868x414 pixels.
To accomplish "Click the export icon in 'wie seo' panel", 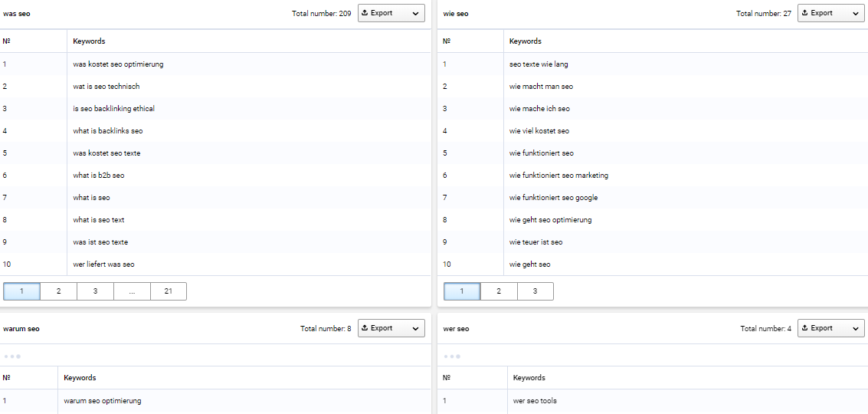I will pos(804,13).
